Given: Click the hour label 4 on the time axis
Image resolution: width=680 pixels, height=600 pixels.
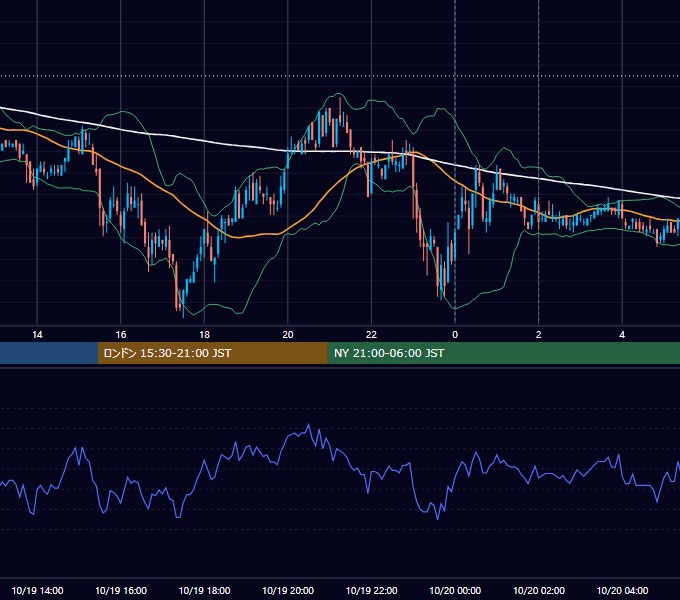Looking at the screenshot, I should [x=622, y=335].
